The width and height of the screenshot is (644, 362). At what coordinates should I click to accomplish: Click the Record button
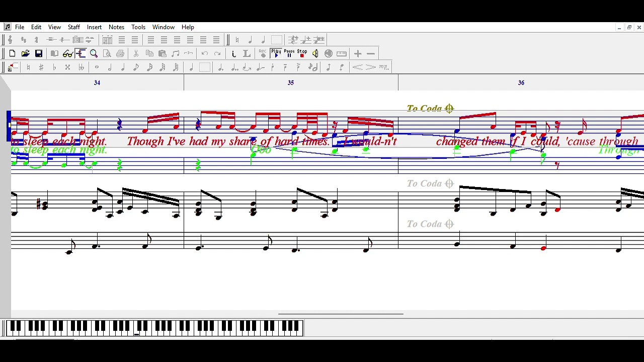263,53
